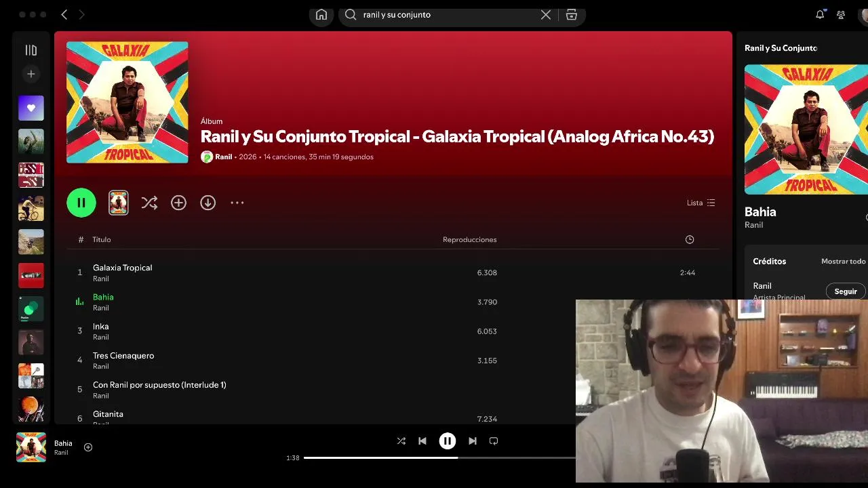Click the search magnifier icon
Screen dimensions: 868x488
[351, 14]
